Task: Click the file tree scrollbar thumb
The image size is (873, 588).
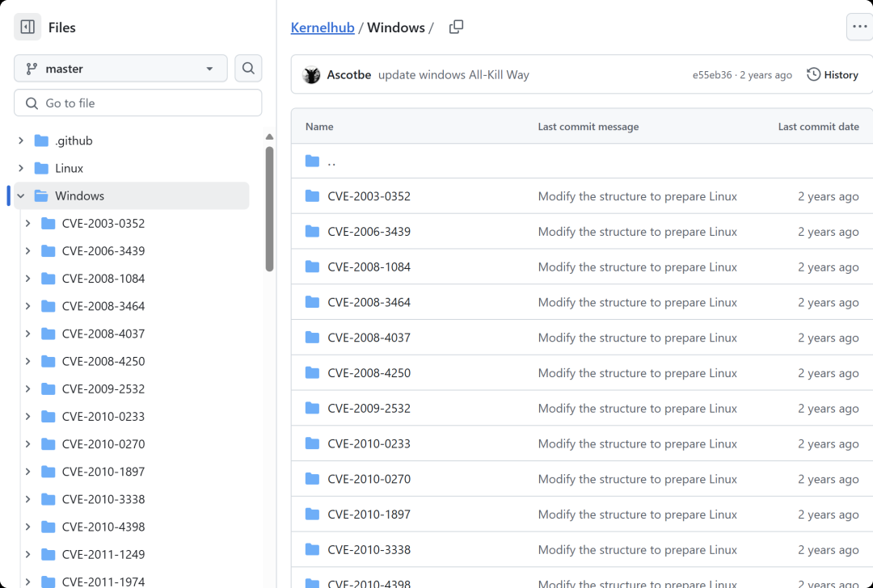Action: click(x=269, y=208)
